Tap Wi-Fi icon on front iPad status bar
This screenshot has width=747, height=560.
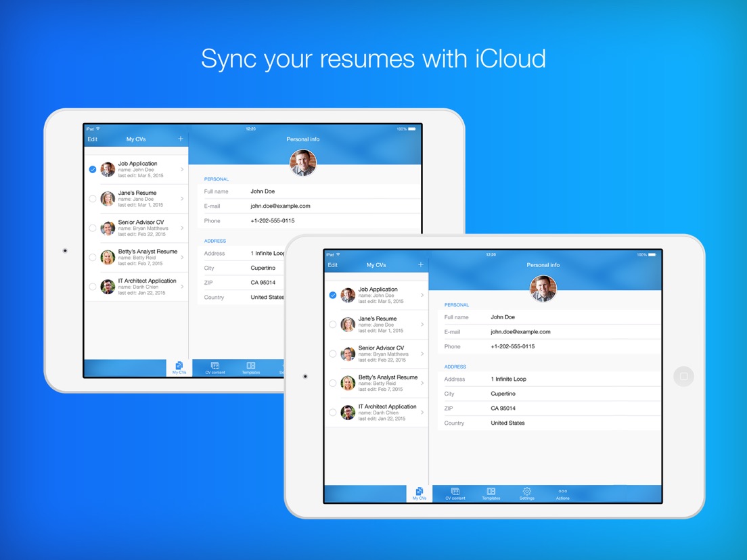click(338, 255)
